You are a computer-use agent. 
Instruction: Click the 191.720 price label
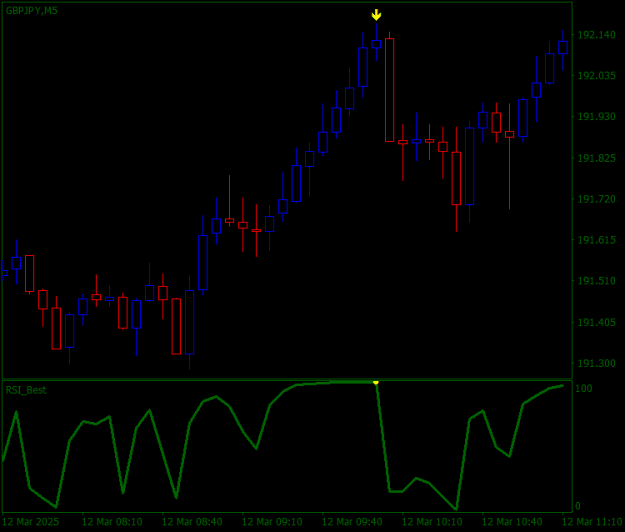(596, 199)
